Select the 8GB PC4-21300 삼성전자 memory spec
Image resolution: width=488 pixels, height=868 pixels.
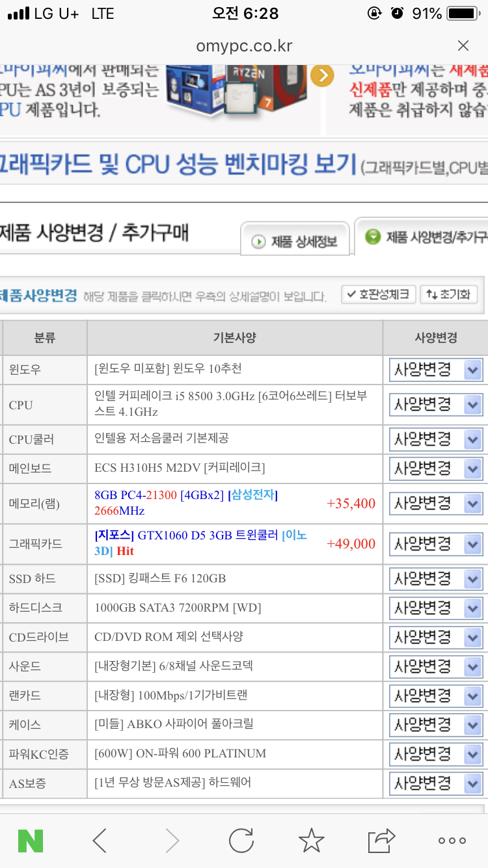(x=186, y=503)
